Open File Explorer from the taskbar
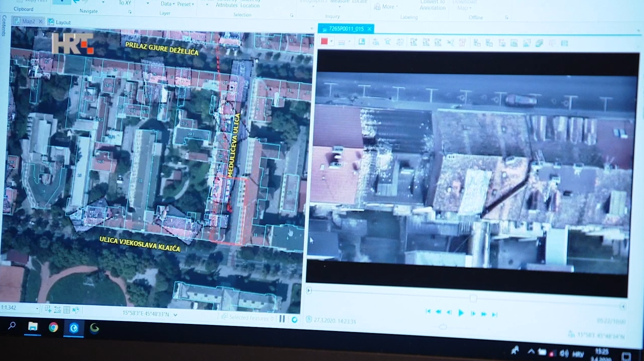Viewport: 644px width, 361px height. [32, 327]
